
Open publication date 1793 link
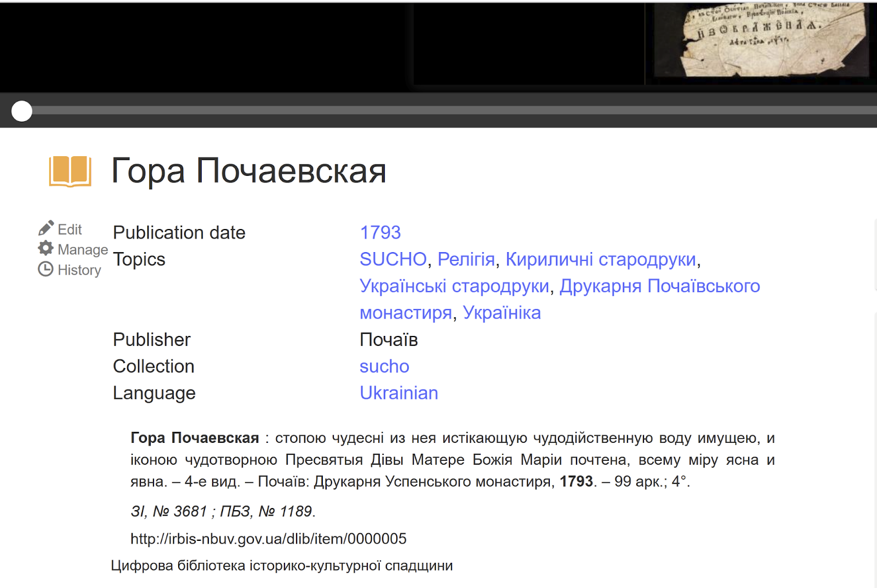click(x=380, y=232)
